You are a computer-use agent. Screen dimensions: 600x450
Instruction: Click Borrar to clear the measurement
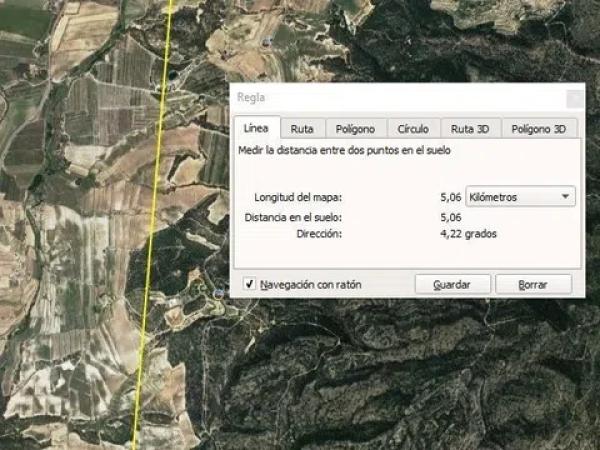click(x=533, y=285)
